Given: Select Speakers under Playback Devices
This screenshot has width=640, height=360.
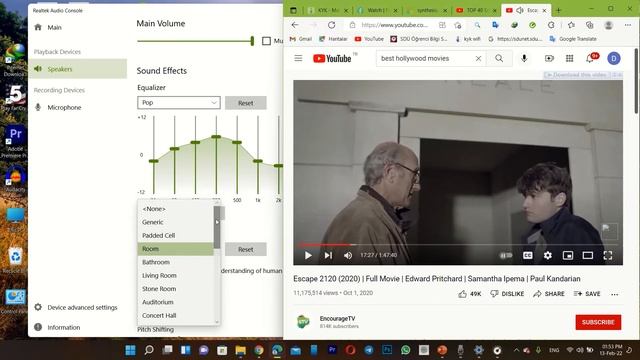Looking at the screenshot, I should tap(78, 69).
